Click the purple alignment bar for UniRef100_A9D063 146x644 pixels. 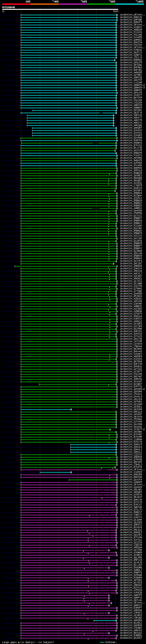click(x=69, y=631)
